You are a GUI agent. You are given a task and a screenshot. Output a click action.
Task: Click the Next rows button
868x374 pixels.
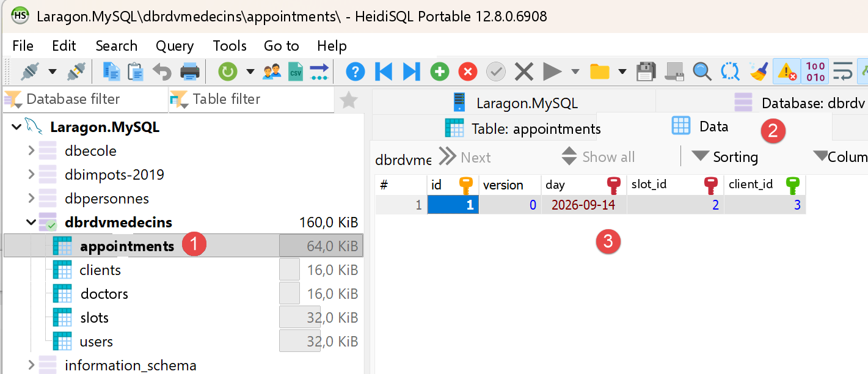pyautogui.click(x=465, y=157)
